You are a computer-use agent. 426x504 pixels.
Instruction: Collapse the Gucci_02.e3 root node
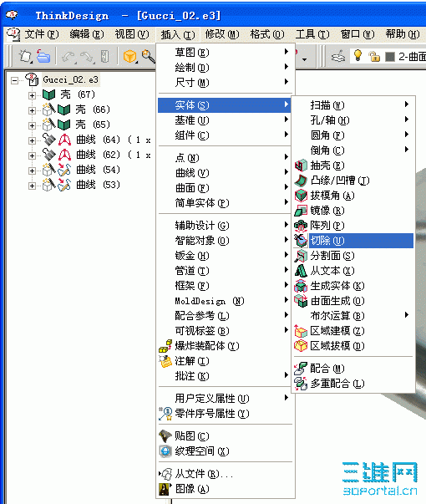click(x=14, y=80)
